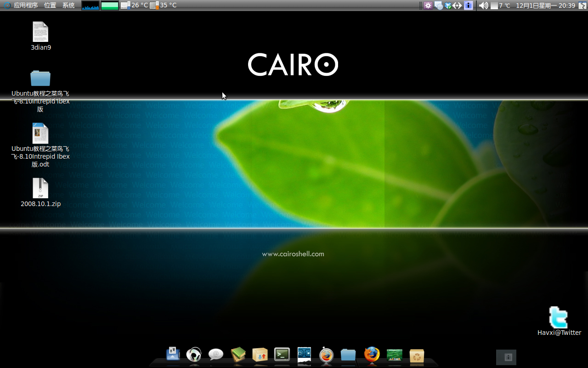Click the green desktop wallpaper dock icon
The width and height of the screenshot is (588, 368).
point(395,355)
